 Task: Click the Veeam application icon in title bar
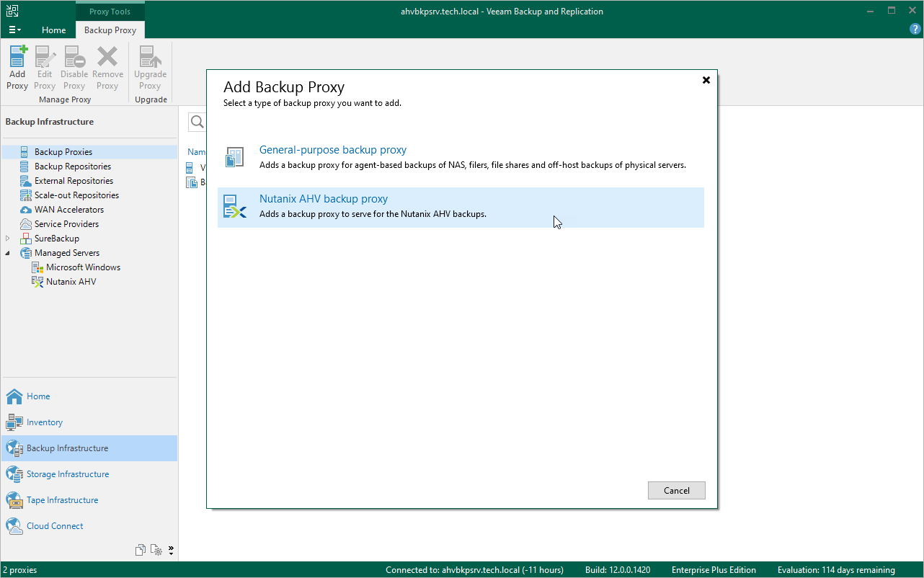coord(12,11)
